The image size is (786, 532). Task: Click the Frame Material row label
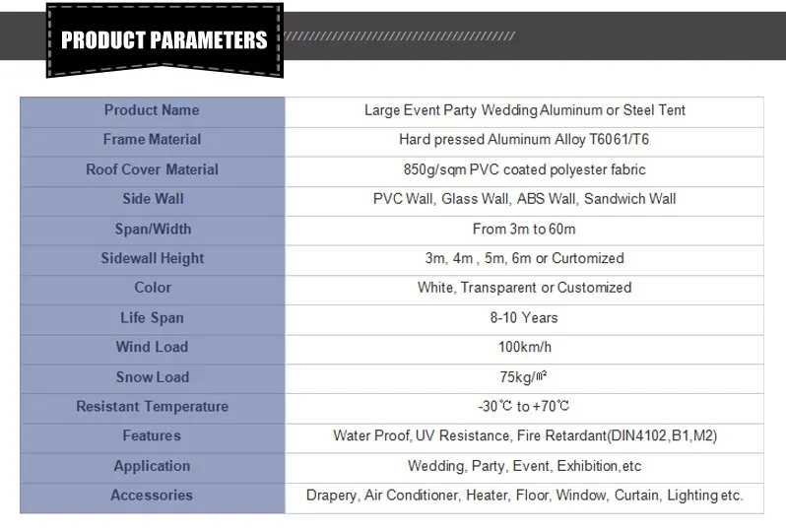[x=152, y=140]
